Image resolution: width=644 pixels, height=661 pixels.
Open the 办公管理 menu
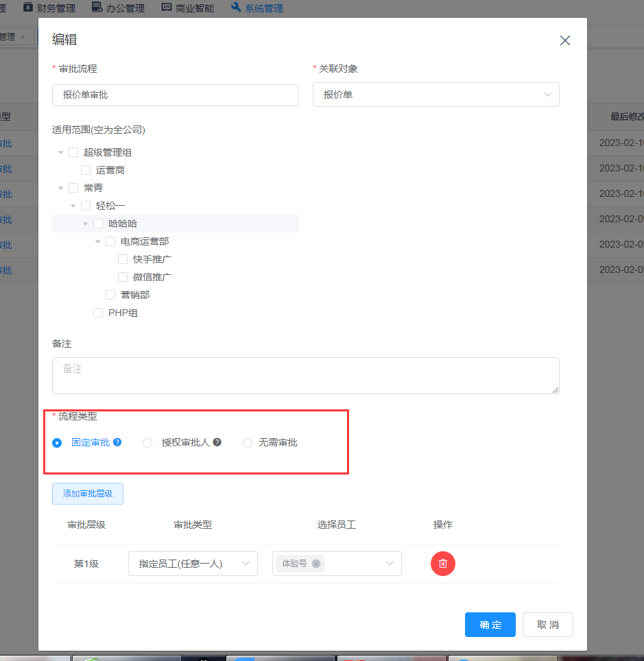[x=118, y=8]
